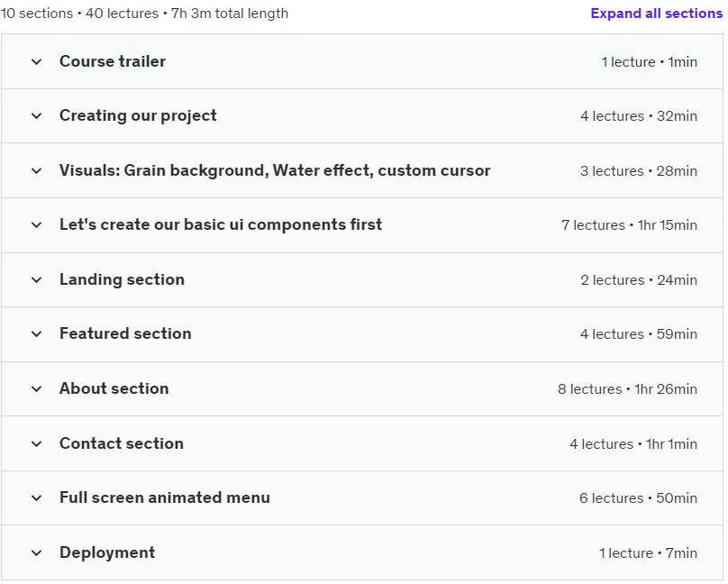Screen dimensions: 728x584
Task: Expand Featured section chevron icon
Action: (36, 333)
